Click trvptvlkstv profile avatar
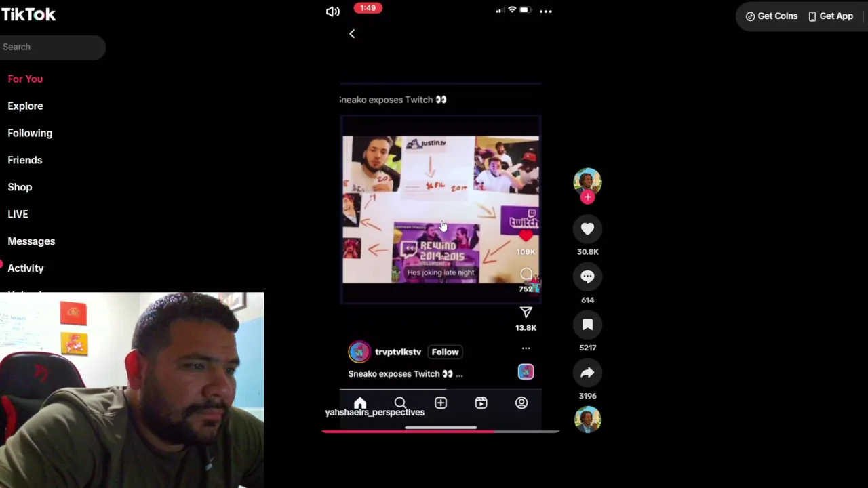 coord(359,352)
